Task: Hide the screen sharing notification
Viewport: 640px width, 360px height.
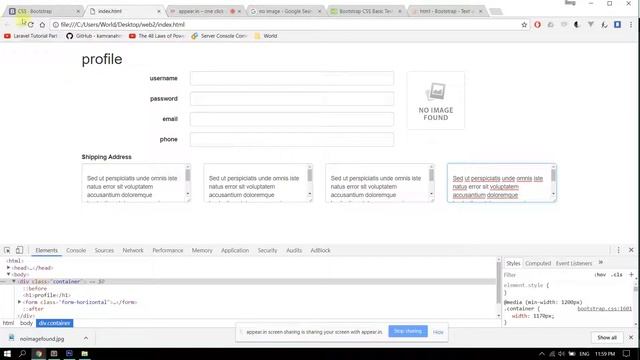Action: click(x=438, y=332)
